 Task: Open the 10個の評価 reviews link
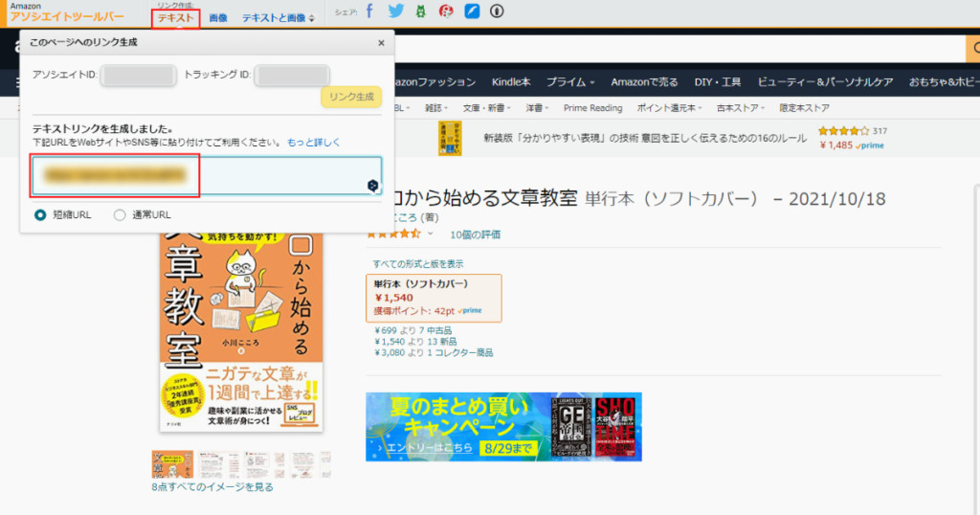coord(475,235)
